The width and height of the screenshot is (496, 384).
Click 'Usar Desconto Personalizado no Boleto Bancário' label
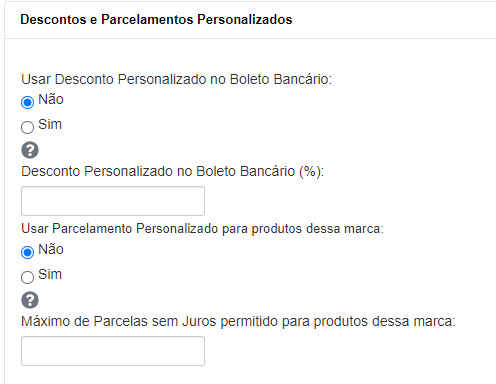click(177, 79)
